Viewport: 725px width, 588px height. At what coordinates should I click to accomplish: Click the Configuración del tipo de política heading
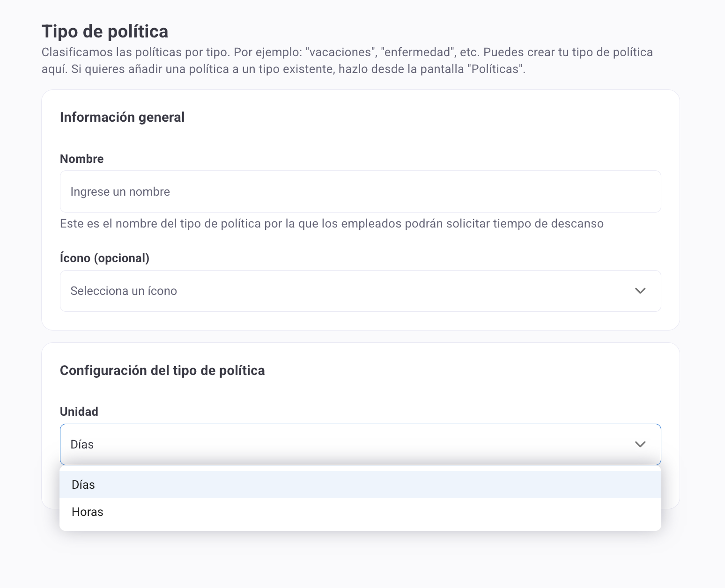click(162, 370)
